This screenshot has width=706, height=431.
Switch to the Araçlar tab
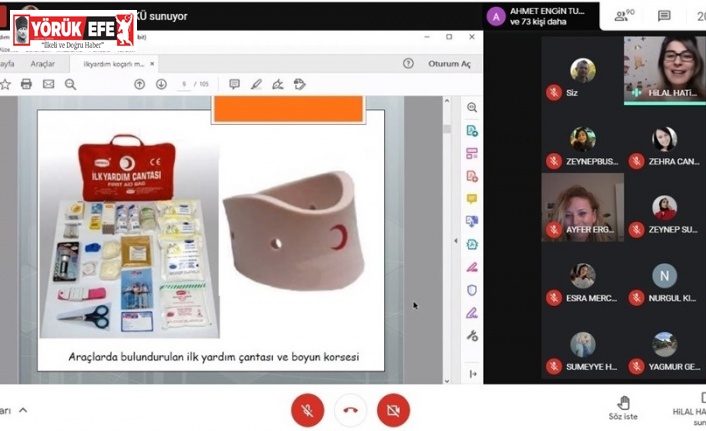coord(43,64)
